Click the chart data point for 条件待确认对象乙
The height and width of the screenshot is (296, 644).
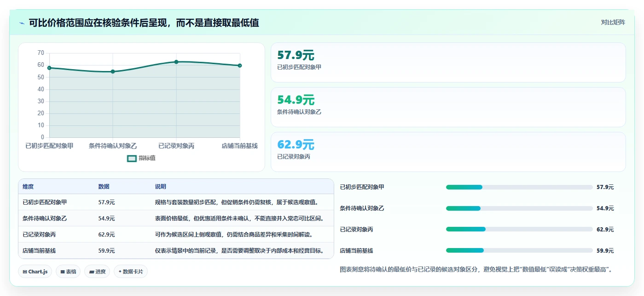click(x=113, y=71)
